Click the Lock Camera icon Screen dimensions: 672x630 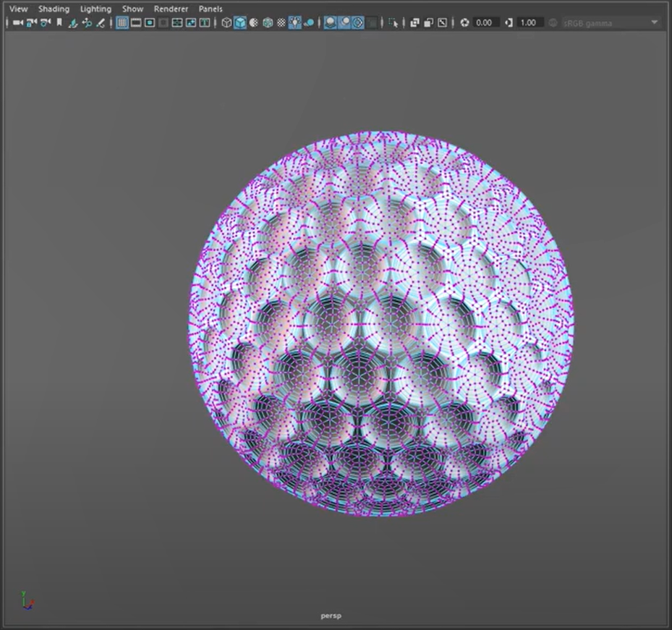coord(31,23)
